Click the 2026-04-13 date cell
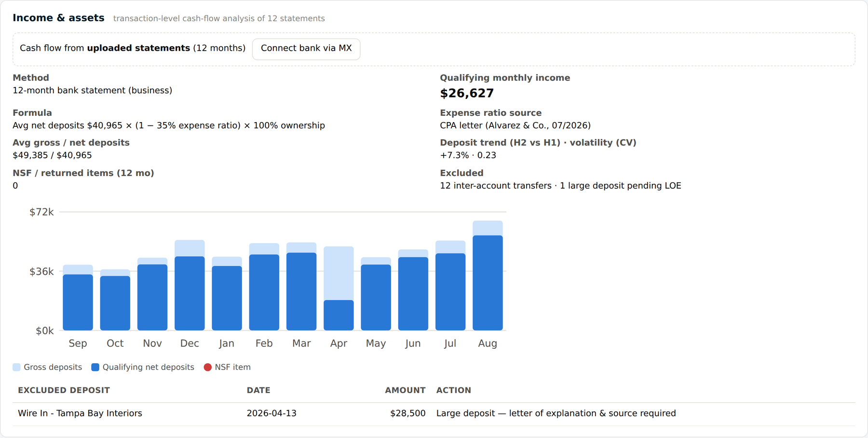This screenshot has height=438, width=868. coord(271,413)
